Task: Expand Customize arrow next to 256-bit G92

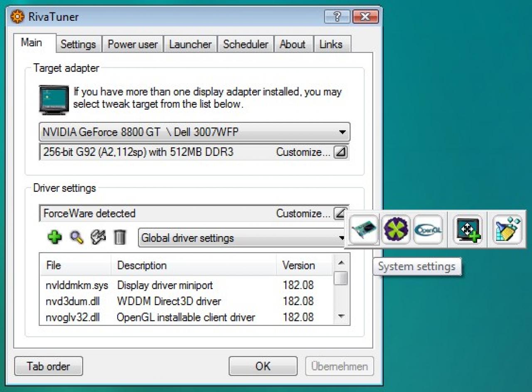Action: tap(340, 152)
